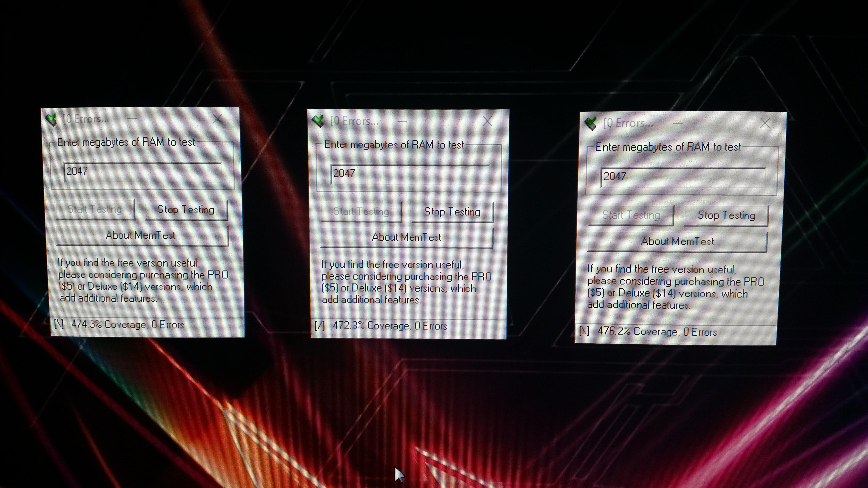Stop Testing in the left MemTest window
868x488 pixels.
186,210
